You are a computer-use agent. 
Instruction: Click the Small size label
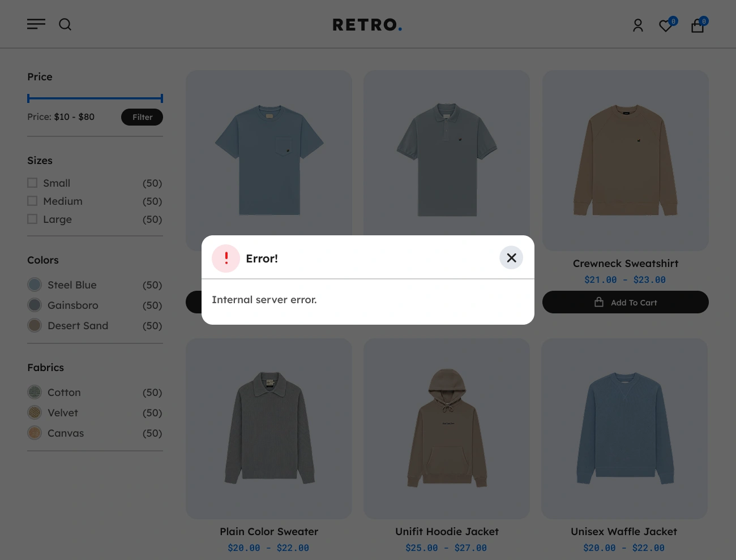(x=57, y=183)
